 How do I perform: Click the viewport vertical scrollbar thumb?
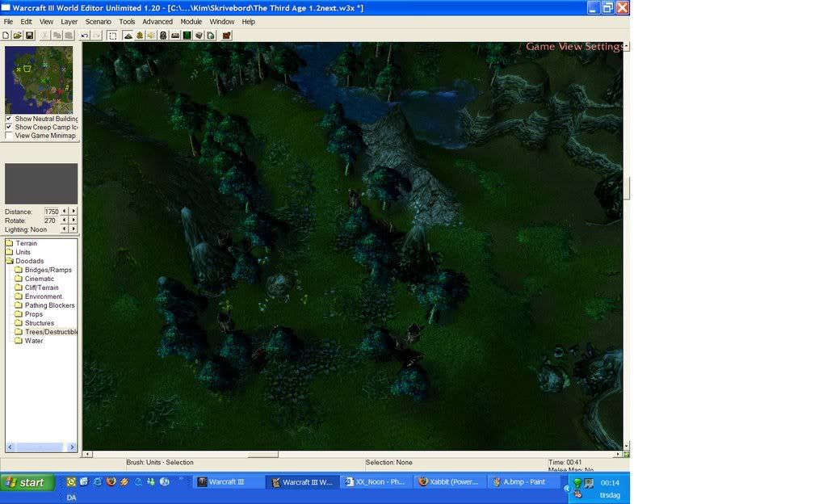tap(627, 188)
